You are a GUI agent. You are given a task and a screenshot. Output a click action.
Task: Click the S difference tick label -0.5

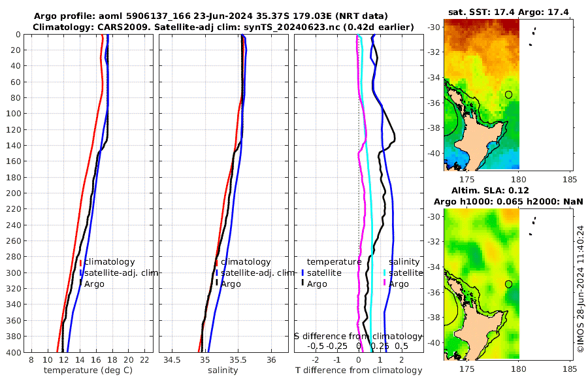click(x=316, y=346)
